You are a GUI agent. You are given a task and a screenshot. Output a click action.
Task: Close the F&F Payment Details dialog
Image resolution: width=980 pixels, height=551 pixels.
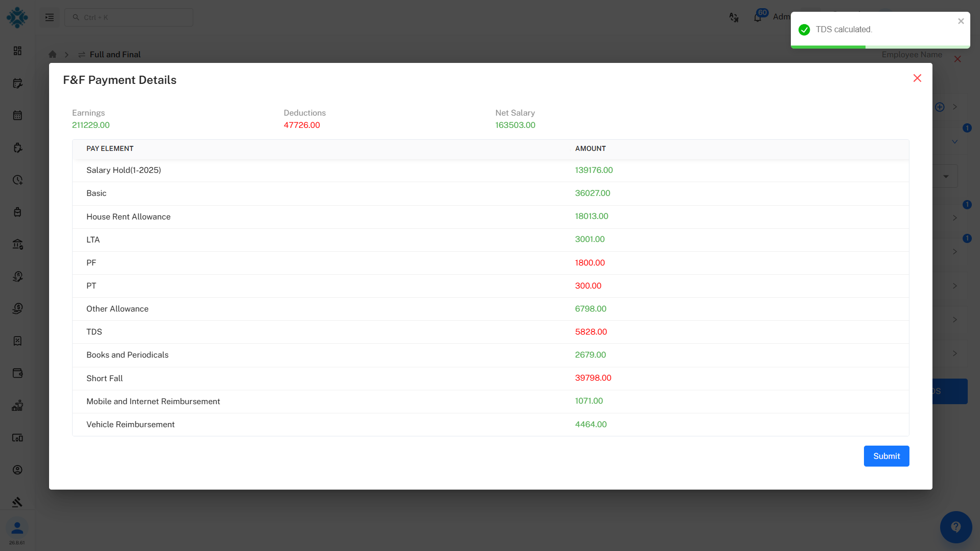point(917,78)
